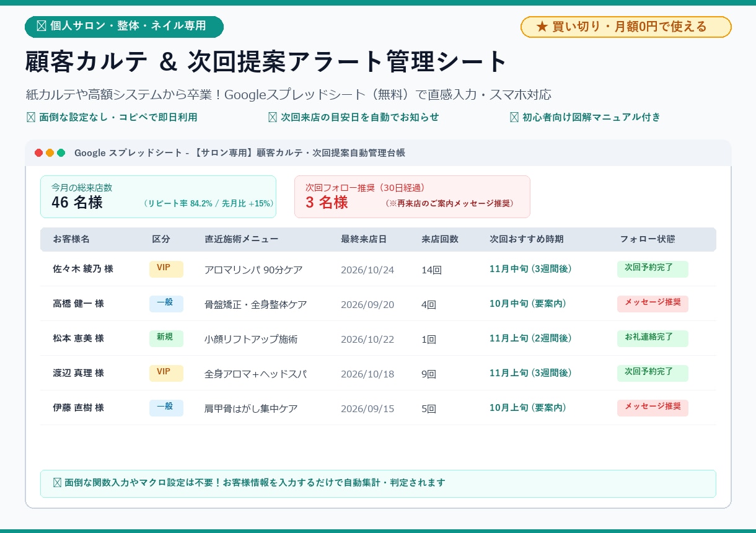Click the お客様名 column header
Screen dimensions: 756x533
(71, 239)
